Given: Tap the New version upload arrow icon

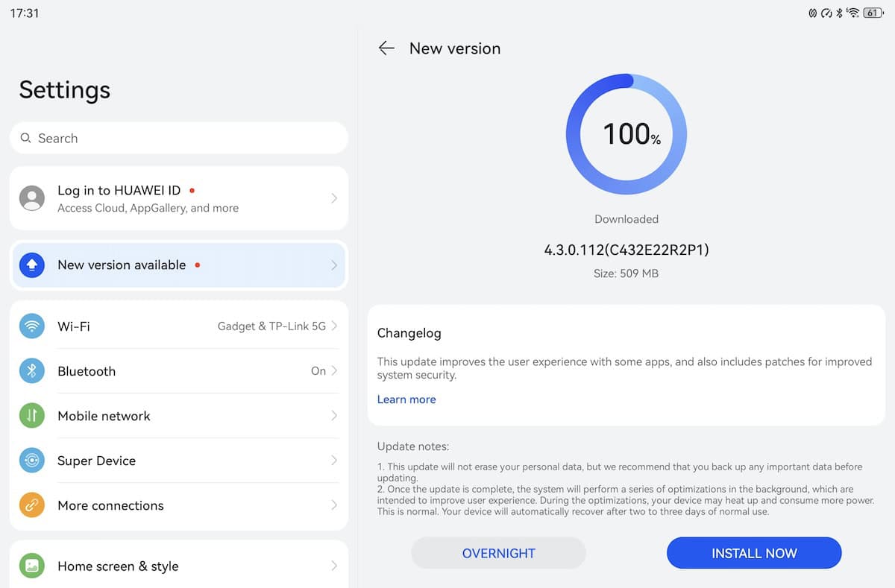Looking at the screenshot, I should (x=32, y=265).
